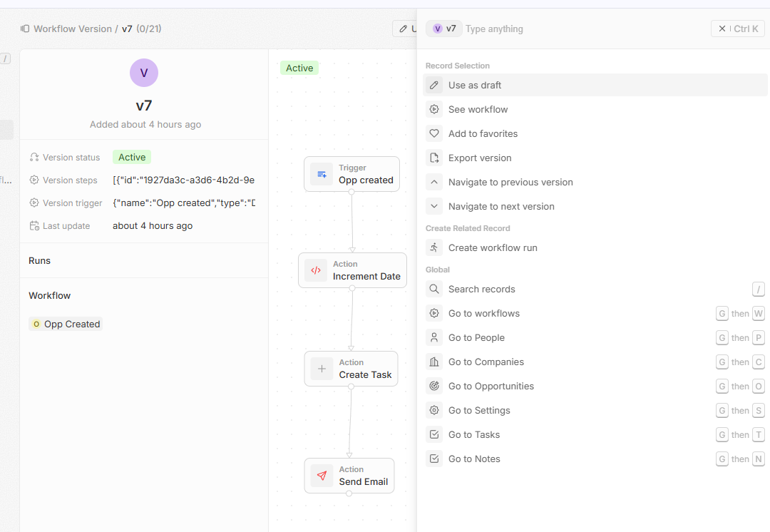The width and height of the screenshot is (770, 532).
Task: Click the up chevron for previous version
Action: coord(434,182)
